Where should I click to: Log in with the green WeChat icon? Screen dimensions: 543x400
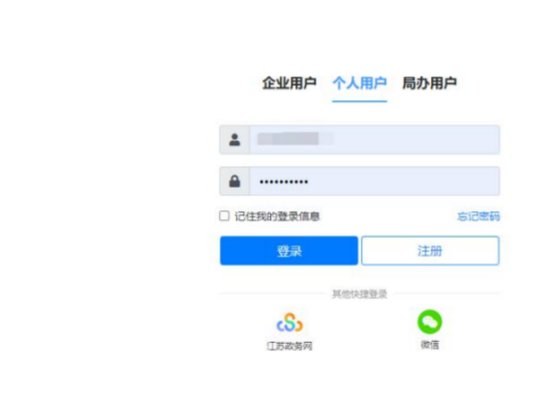(x=430, y=321)
